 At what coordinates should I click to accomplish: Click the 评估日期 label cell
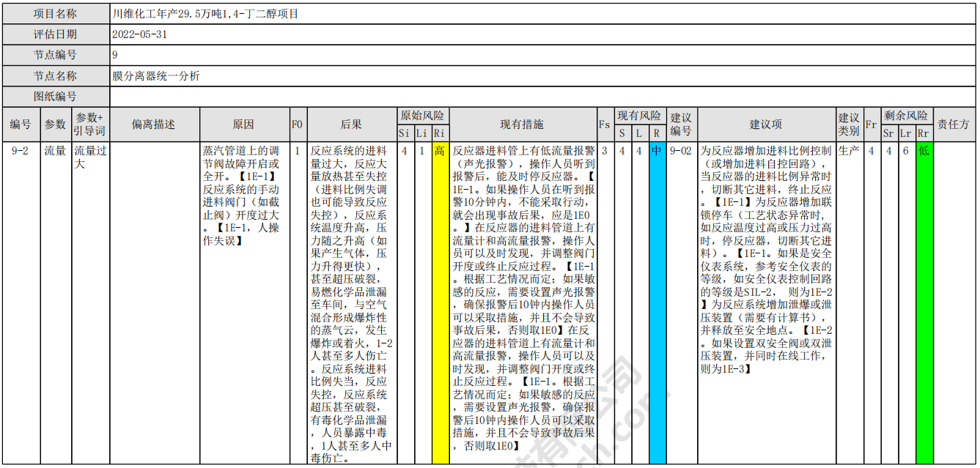tap(56, 34)
